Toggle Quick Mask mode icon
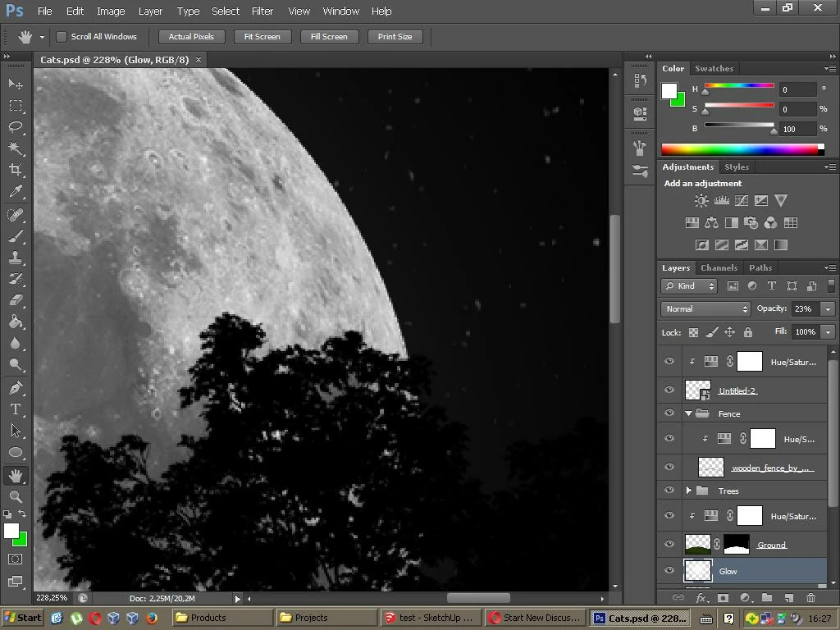This screenshot has width=840, height=630. pyautogui.click(x=15, y=559)
